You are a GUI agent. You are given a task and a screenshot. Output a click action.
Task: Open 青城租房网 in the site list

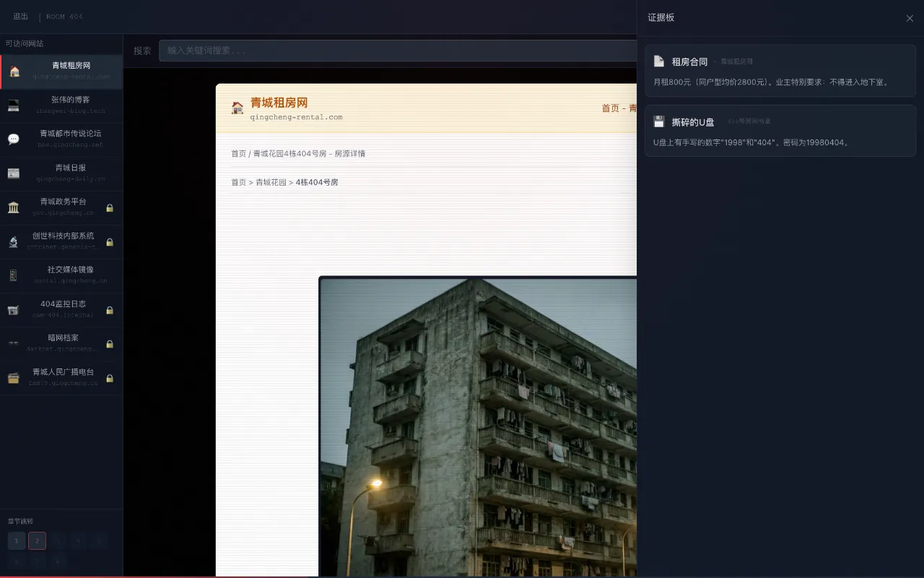coord(61,72)
